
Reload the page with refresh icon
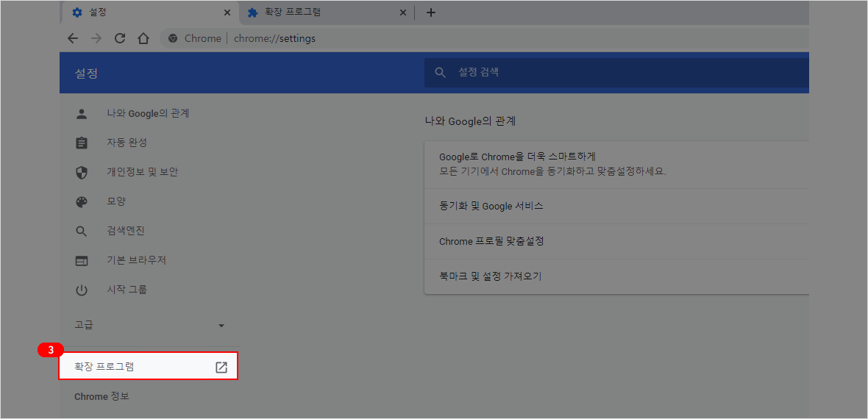[x=120, y=38]
